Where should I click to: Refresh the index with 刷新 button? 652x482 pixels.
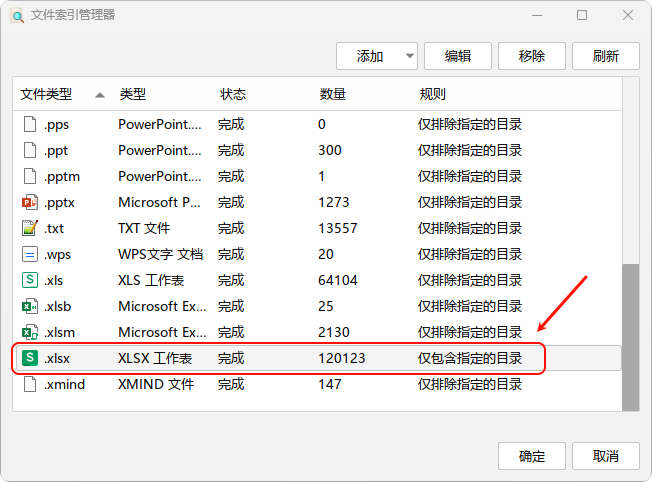tap(605, 57)
